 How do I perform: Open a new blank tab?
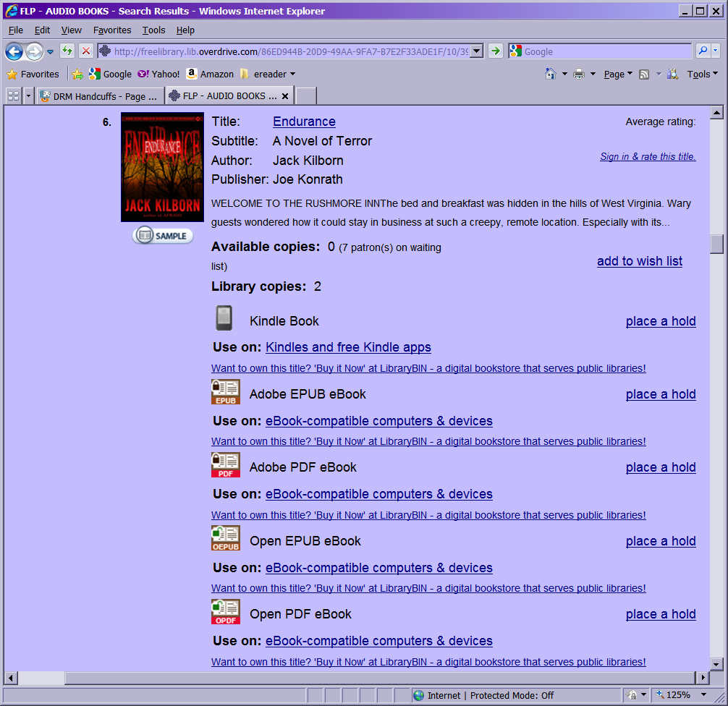(306, 95)
